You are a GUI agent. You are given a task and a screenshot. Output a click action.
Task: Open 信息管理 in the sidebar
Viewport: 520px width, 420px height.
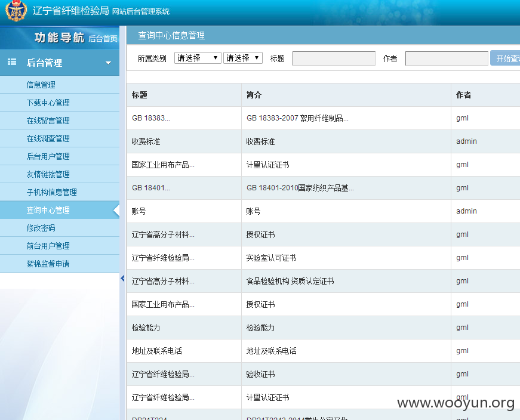[x=41, y=85]
